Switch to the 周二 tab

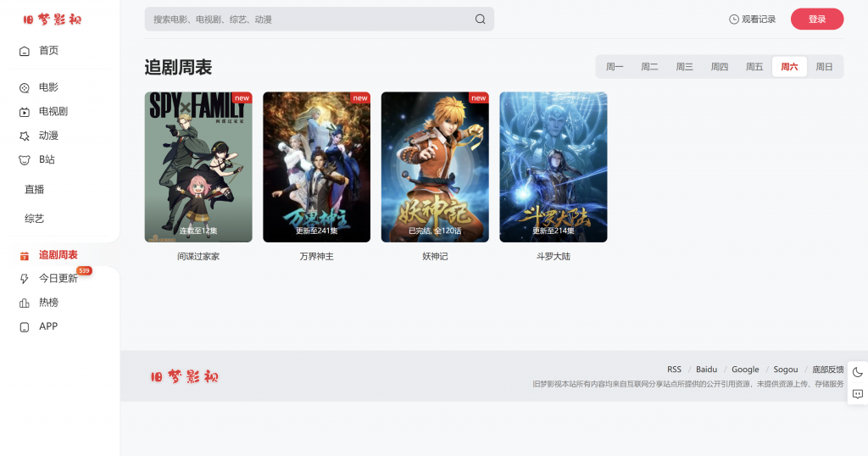pos(649,67)
